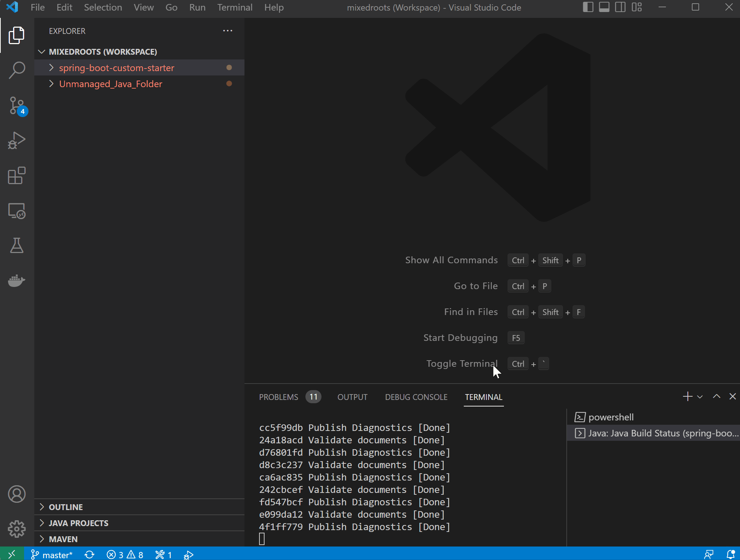Screen dimensions: 740x560
Task: Open Run and Debug view
Action: tap(17, 140)
